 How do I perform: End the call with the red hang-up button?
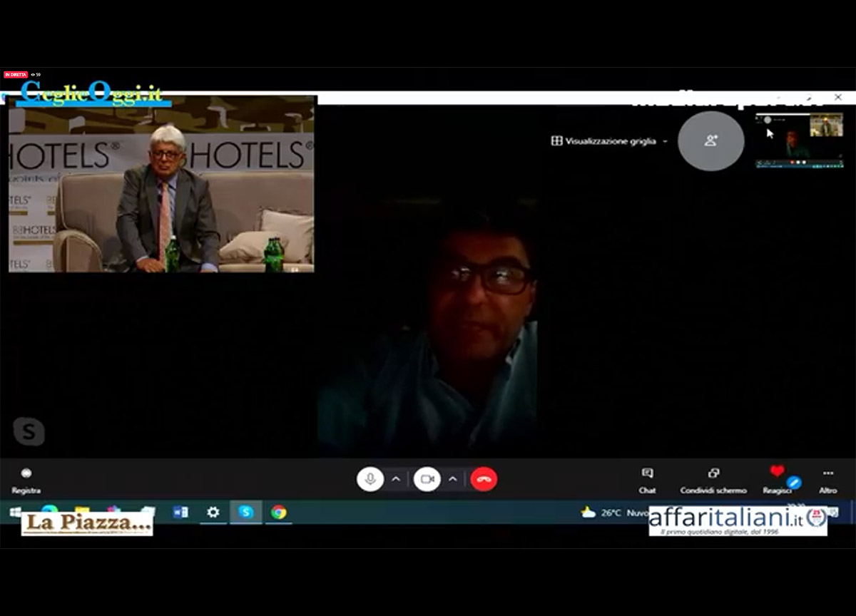pyautogui.click(x=484, y=479)
